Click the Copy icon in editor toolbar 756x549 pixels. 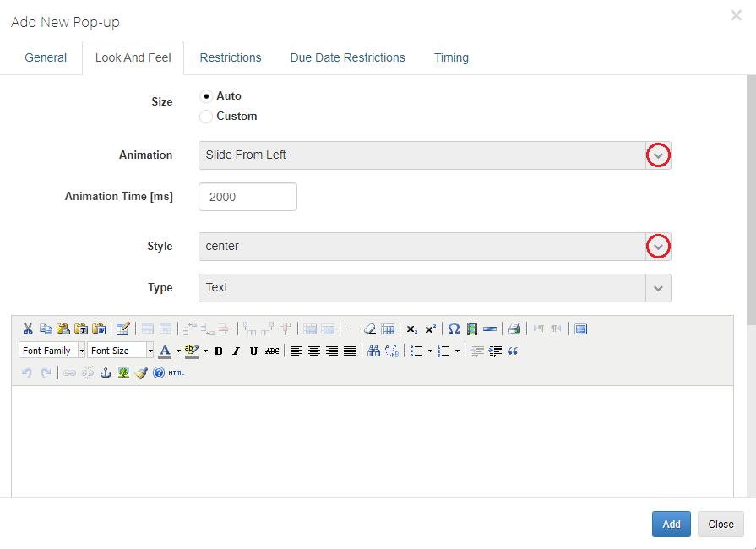click(x=46, y=329)
